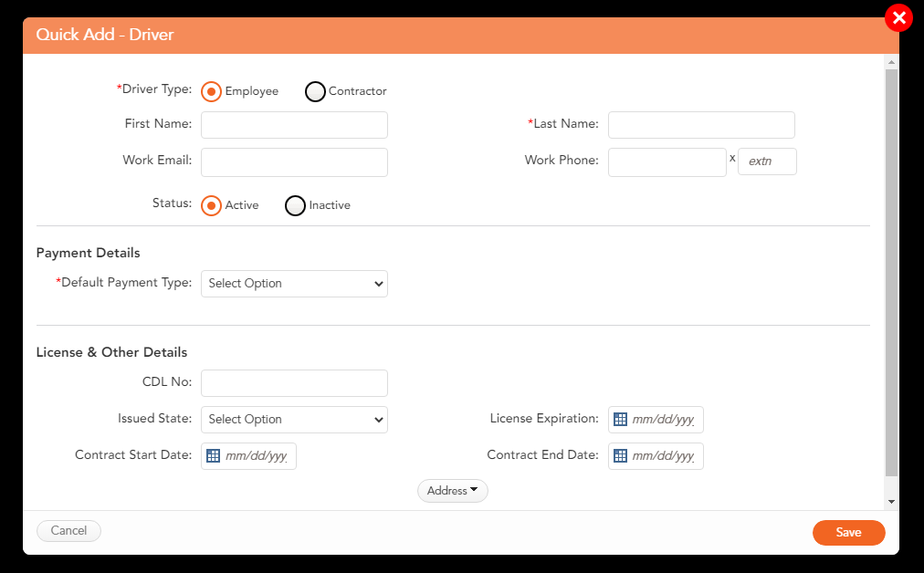Close the Quick Add Driver dialog
Screen dimensions: 924x573
(898, 18)
